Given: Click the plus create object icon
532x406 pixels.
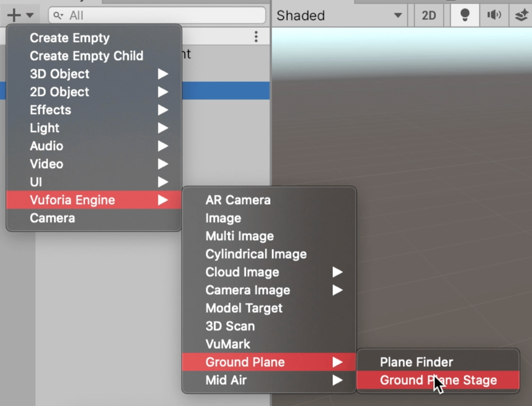Looking at the screenshot, I should pos(14,15).
